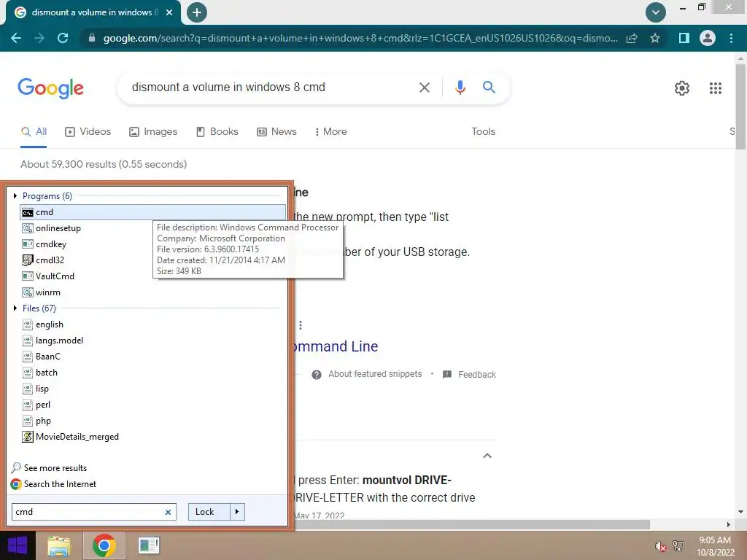
Task: Click the horizontal page scrollbar
Action: click(x=472, y=525)
